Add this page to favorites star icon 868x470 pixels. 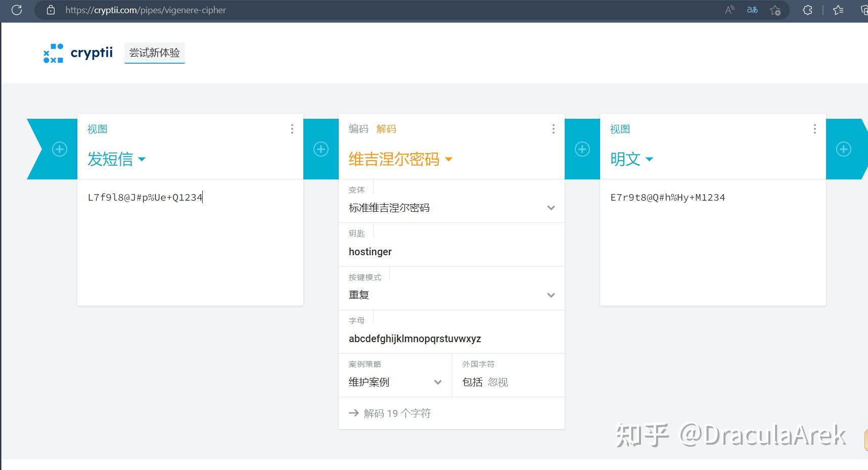pos(775,10)
